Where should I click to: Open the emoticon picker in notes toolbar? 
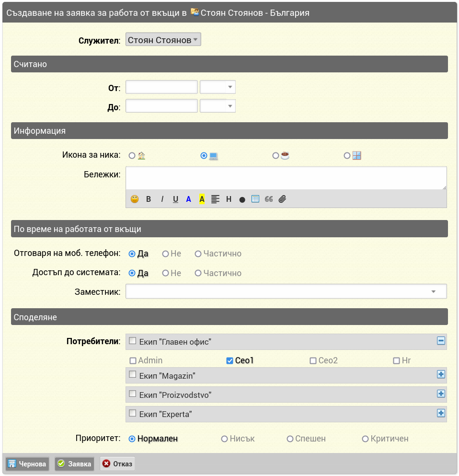[134, 199]
